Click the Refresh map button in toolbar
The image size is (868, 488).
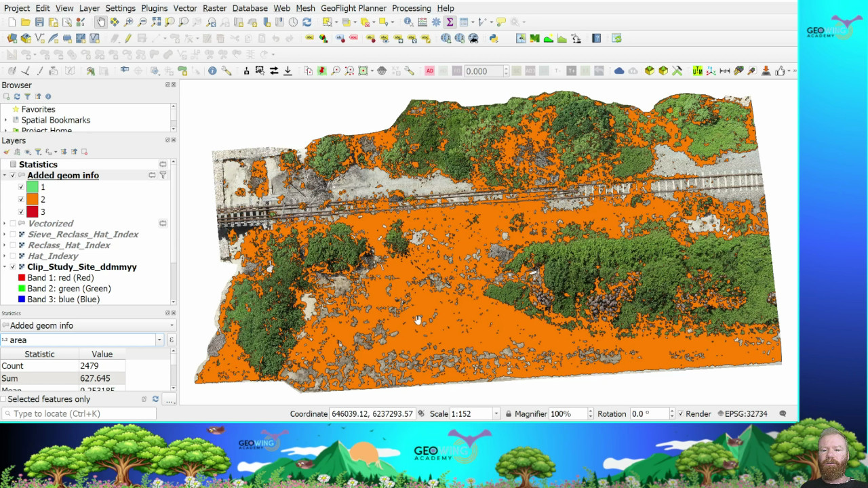coord(307,22)
